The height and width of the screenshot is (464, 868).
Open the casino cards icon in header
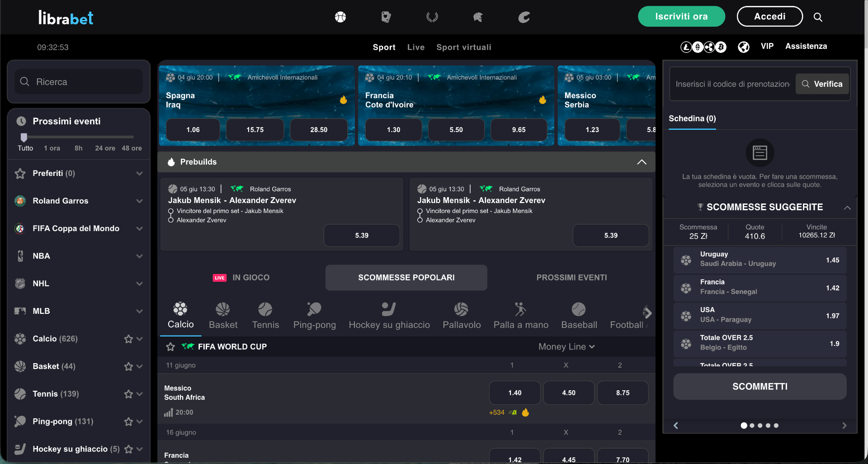[386, 17]
